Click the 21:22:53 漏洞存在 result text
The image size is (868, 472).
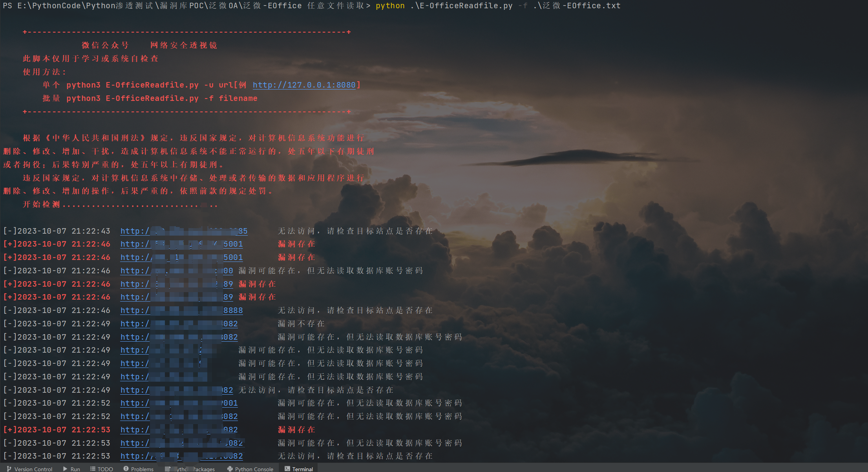[296, 430]
